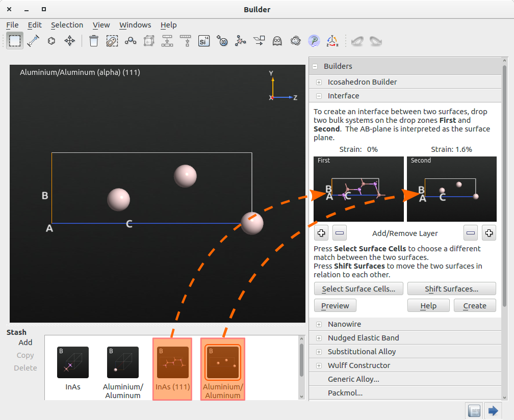Remove a layer from the Second surface
514x420 pixels.
click(471, 233)
